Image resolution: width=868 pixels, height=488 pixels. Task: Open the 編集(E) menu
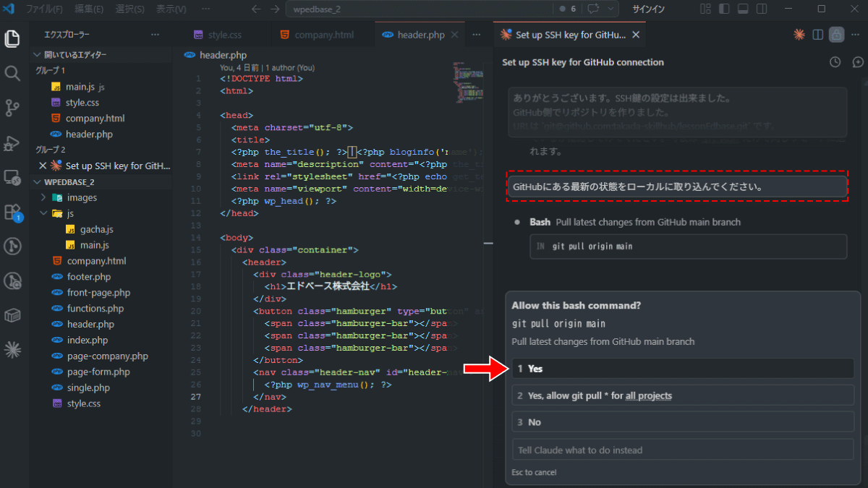click(89, 9)
